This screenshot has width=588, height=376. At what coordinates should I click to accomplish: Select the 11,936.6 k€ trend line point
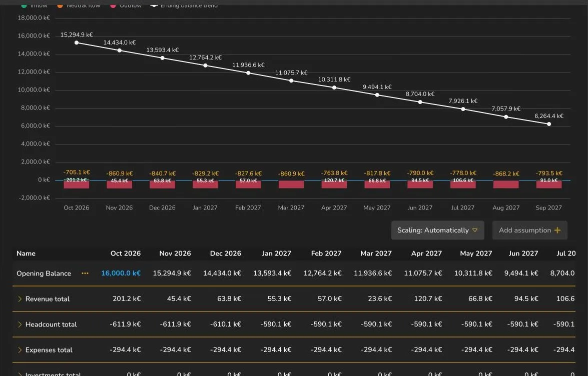coord(248,73)
